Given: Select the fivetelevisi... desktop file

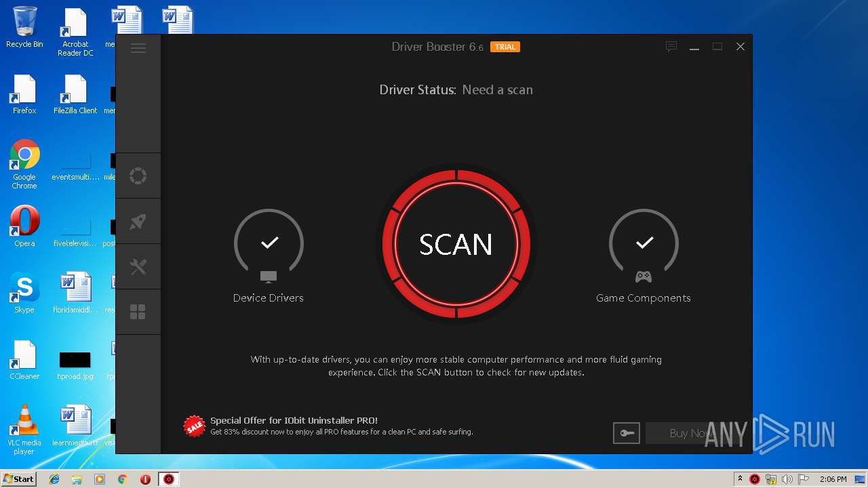Looking at the screenshot, I should pyautogui.click(x=75, y=233).
